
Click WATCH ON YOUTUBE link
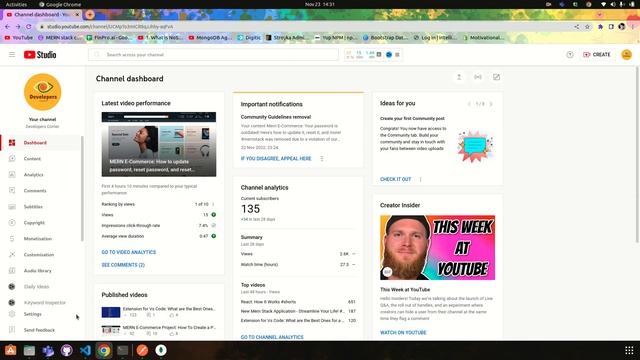(x=403, y=333)
